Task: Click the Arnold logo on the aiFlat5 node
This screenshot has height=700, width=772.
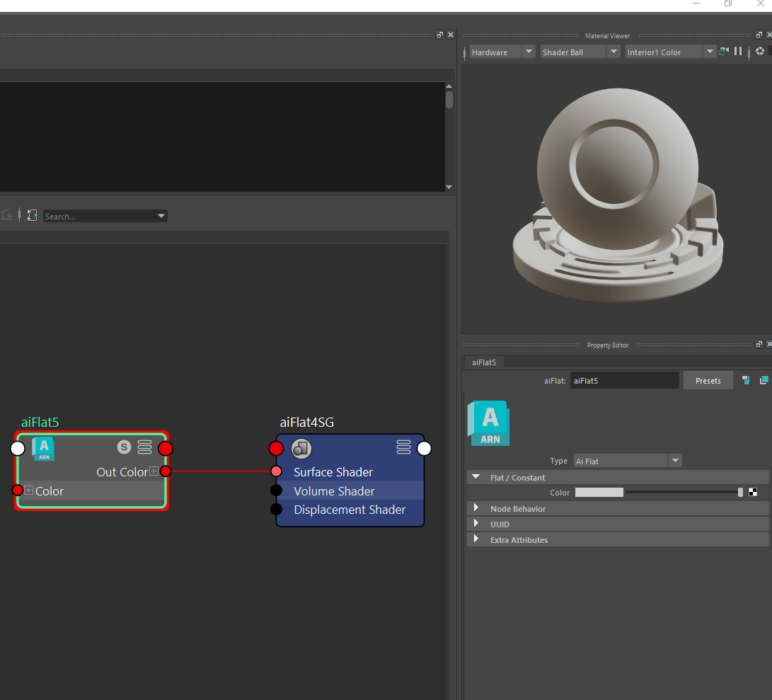Action: click(43, 448)
